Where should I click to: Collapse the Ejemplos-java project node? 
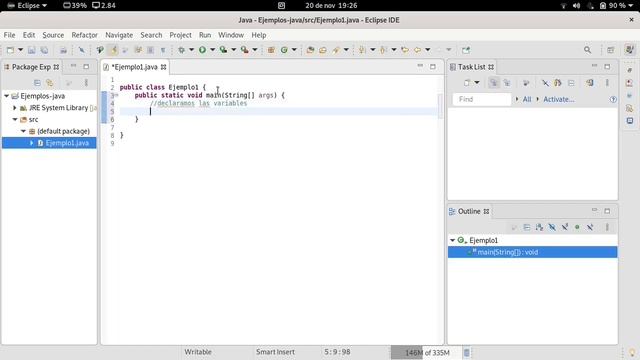coord(7,96)
